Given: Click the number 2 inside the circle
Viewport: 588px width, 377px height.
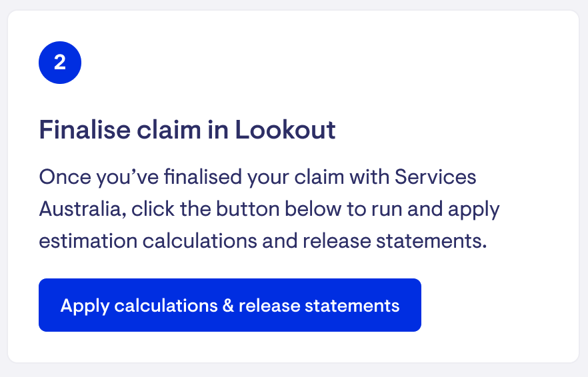Looking at the screenshot, I should coord(60,63).
